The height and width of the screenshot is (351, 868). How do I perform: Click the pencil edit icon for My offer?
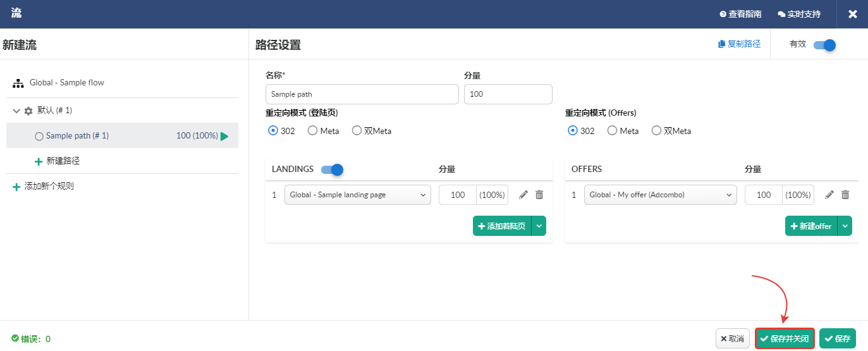click(x=829, y=195)
